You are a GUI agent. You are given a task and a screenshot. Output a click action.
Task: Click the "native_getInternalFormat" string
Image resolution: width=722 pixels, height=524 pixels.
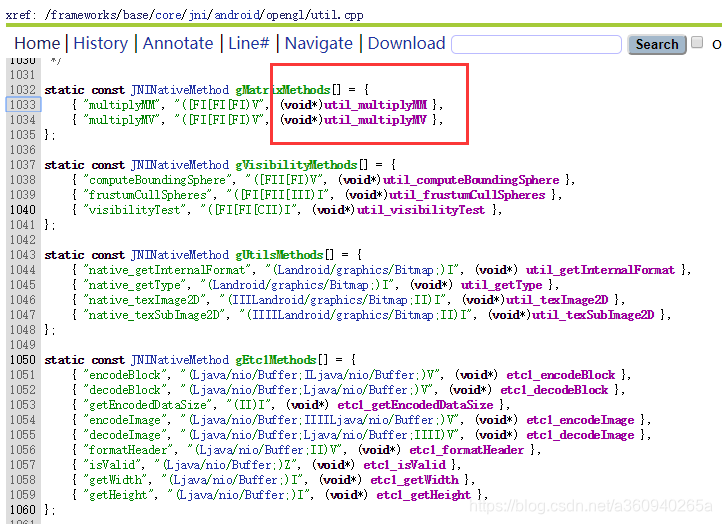(x=167, y=270)
